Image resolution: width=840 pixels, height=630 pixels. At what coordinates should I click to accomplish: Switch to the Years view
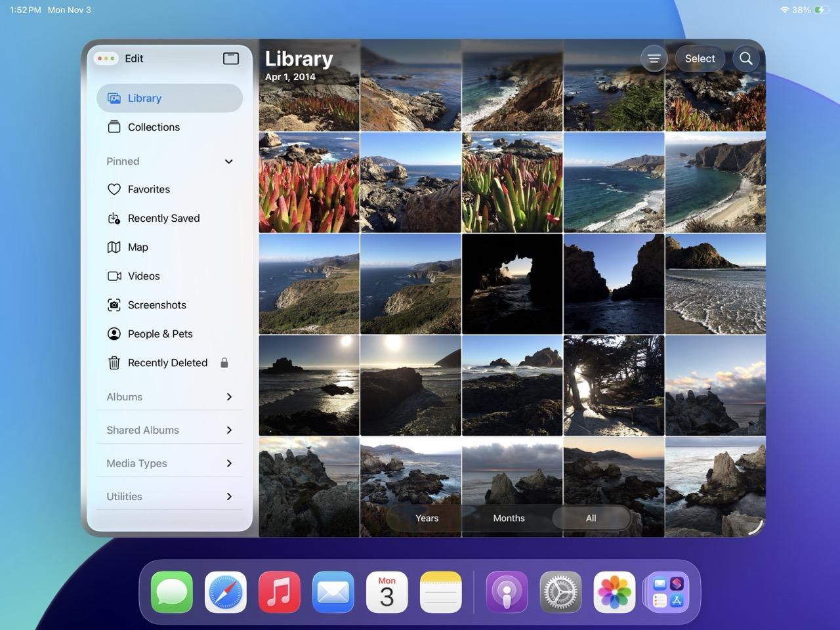point(427,518)
